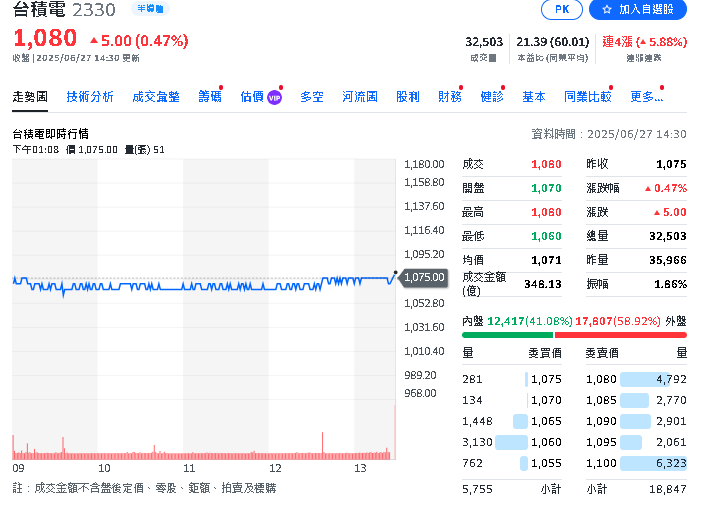Open the 健診 tab
The height and width of the screenshot is (506, 706).
click(492, 97)
